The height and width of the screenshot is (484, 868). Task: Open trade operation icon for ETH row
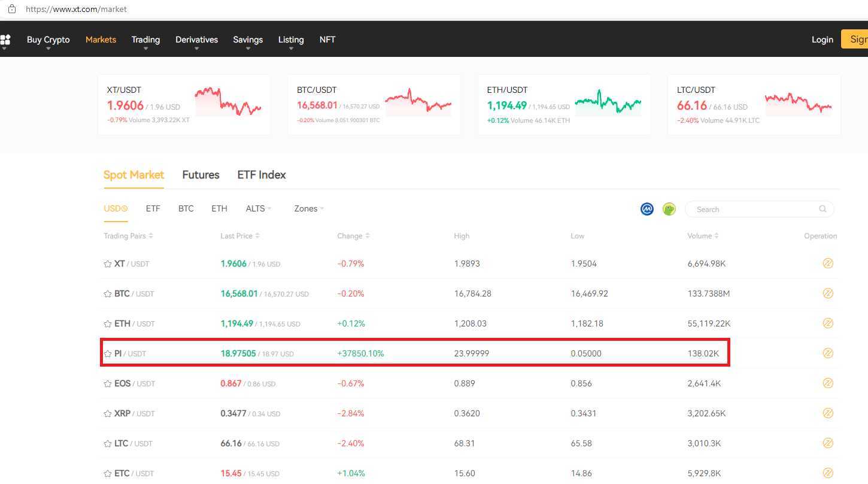point(828,323)
